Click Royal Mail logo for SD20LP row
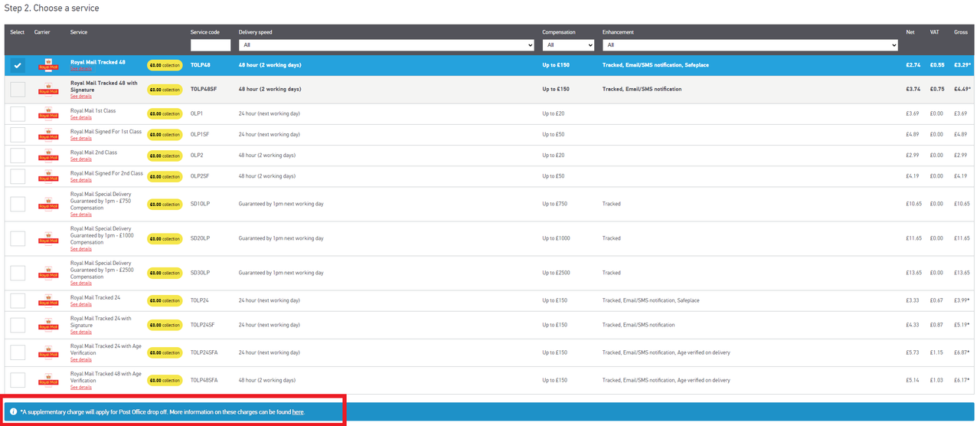Viewport: 980px width, 426px height. pos(48,238)
